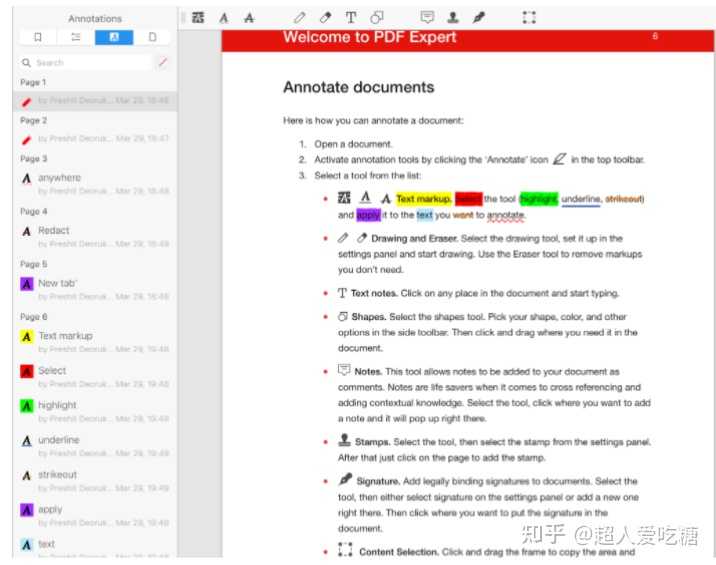Select the Signature tool
Screen dimensions: 716x565
click(x=479, y=17)
